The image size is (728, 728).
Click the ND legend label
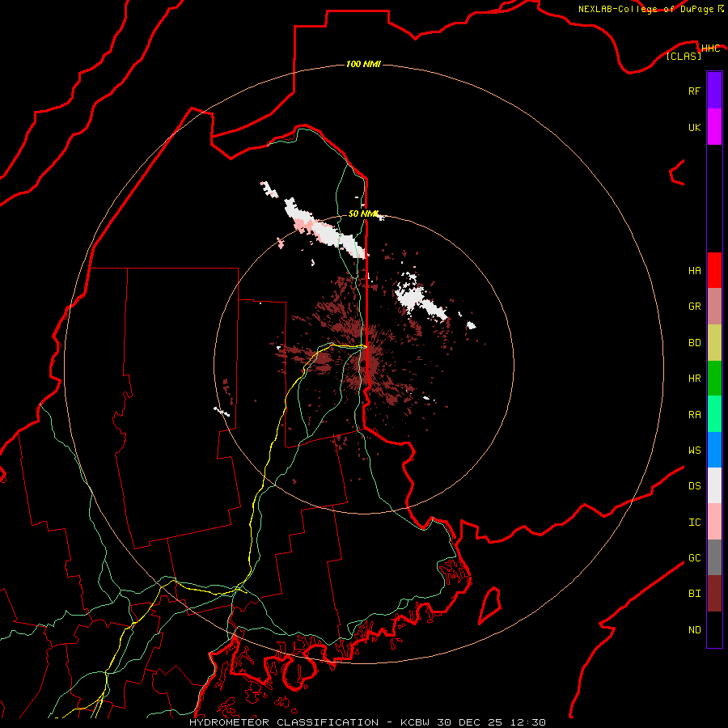694,629
